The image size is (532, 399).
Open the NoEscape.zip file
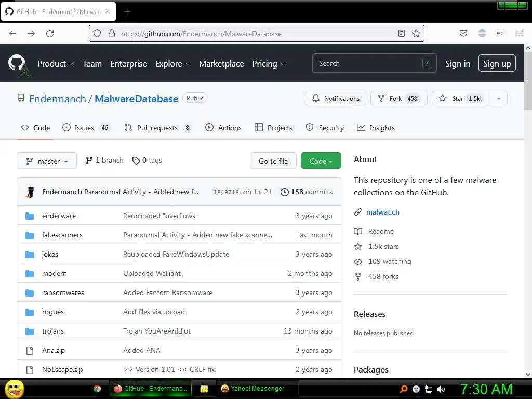tap(62, 370)
